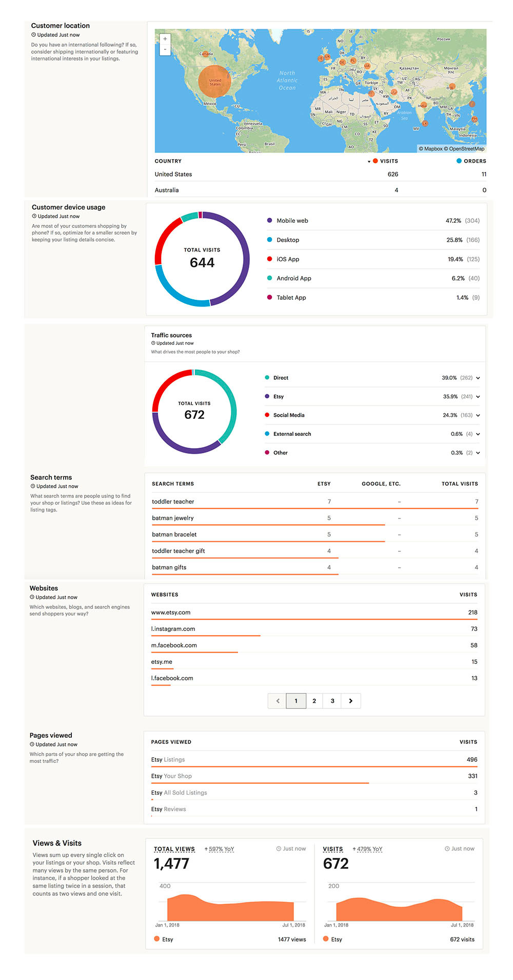The height and width of the screenshot is (980, 513).
Task: Click the large orange United States map bubble
Action: (x=214, y=81)
